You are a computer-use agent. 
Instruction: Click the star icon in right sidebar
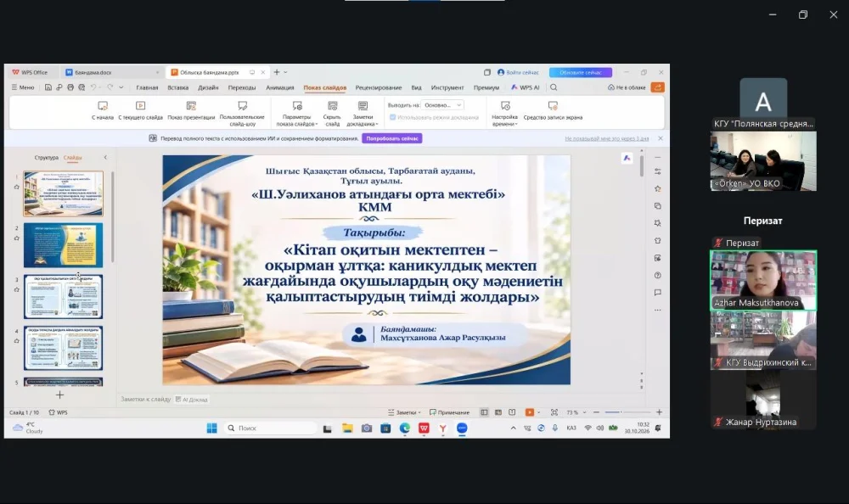(x=657, y=189)
